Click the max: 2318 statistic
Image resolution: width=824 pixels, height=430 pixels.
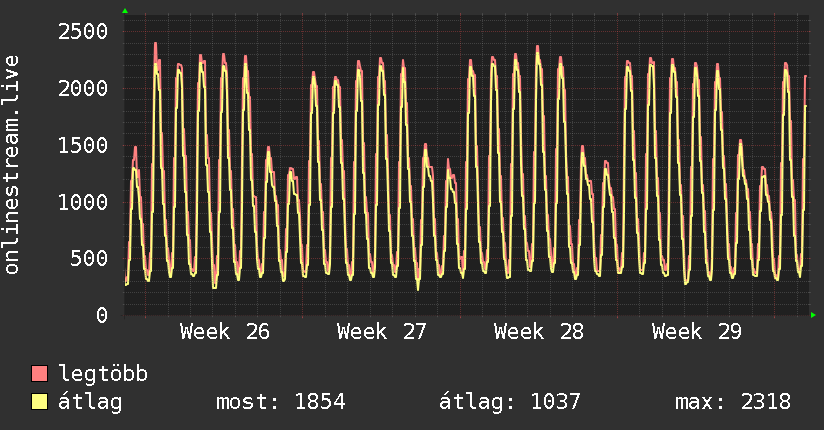click(733, 402)
